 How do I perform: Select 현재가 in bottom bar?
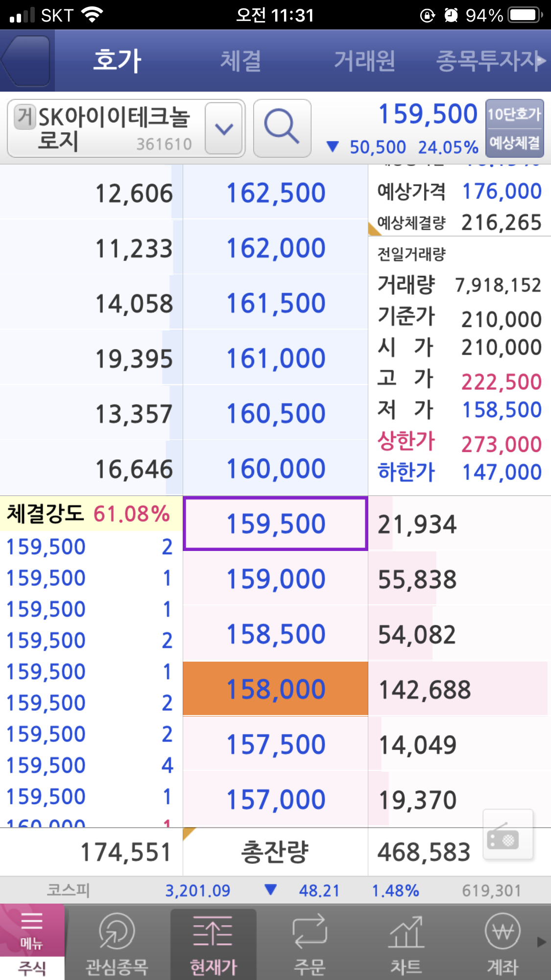[x=213, y=944]
